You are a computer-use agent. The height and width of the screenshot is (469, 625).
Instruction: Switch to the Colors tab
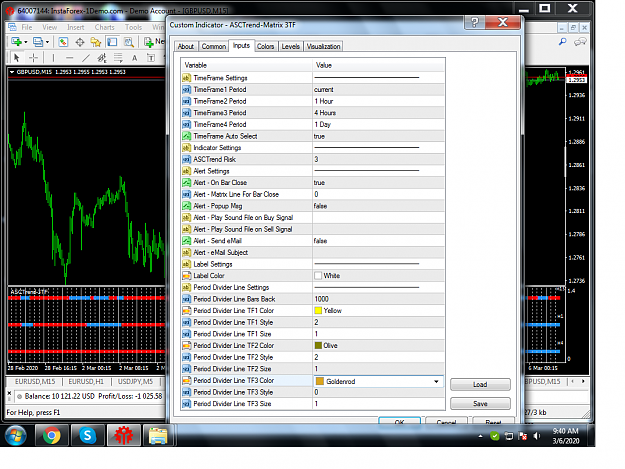pos(265,46)
